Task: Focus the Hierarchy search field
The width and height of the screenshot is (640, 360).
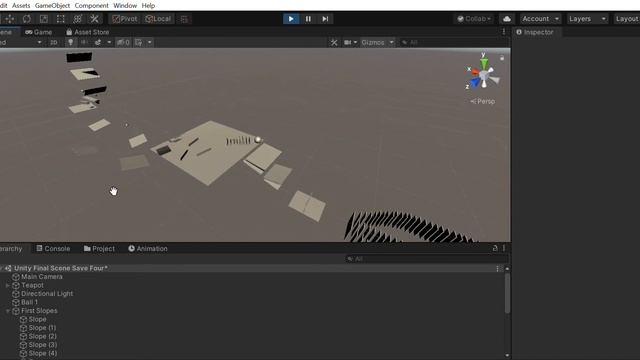Action: pyautogui.click(x=427, y=259)
